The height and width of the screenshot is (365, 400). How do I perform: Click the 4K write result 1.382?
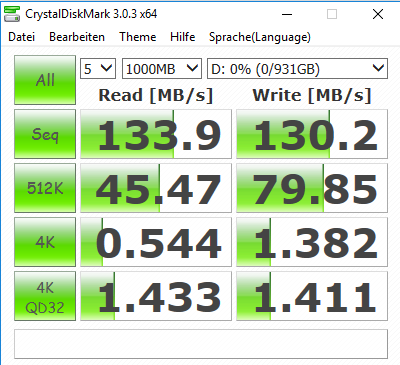pyautogui.click(x=312, y=242)
